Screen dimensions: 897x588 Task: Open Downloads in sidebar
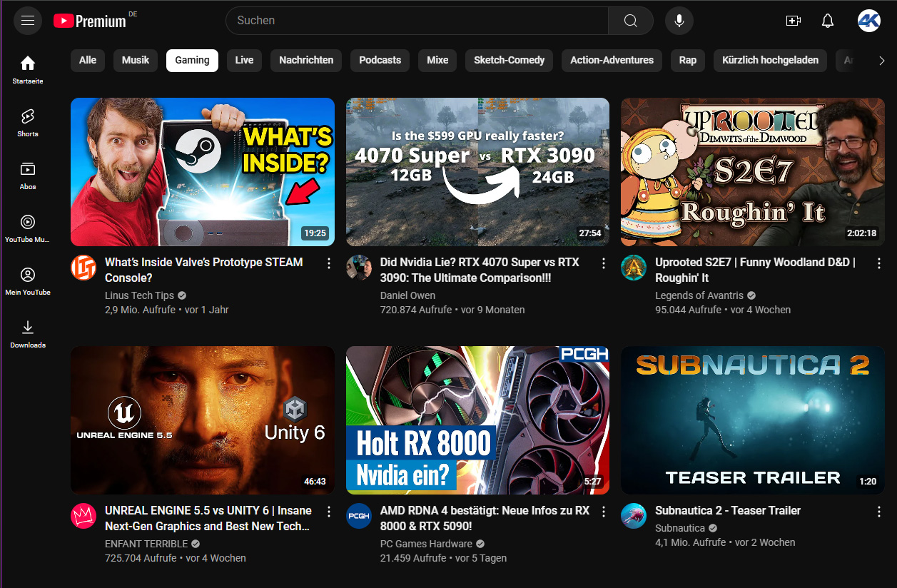28,333
